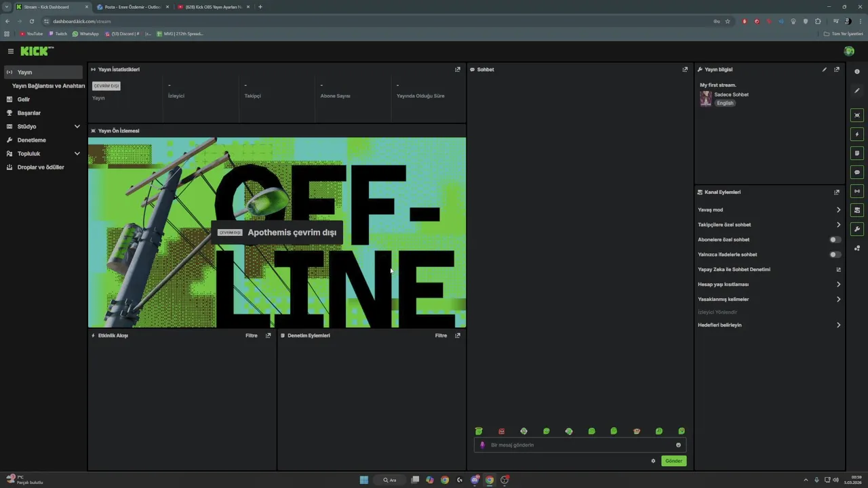Viewport: 868px width, 488px height.
Task: Open Hesap yaşı kısıtlaması chevron
Action: [x=838, y=284]
